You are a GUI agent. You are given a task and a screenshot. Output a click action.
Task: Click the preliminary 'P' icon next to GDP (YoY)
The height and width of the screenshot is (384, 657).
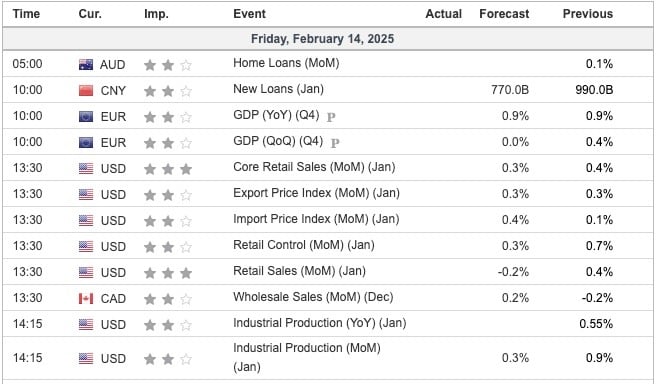[331, 117]
